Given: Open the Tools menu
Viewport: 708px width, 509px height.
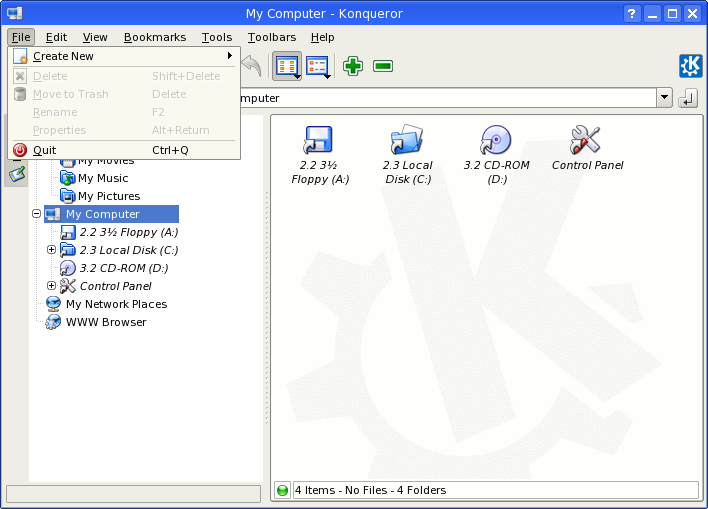Looking at the screenshot, I should pos(217,37).
